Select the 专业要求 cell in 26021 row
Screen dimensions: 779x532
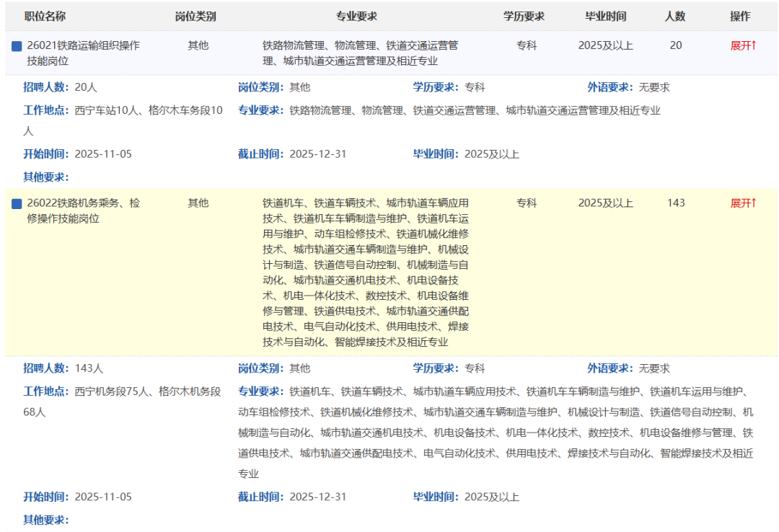tap(360, 53)
